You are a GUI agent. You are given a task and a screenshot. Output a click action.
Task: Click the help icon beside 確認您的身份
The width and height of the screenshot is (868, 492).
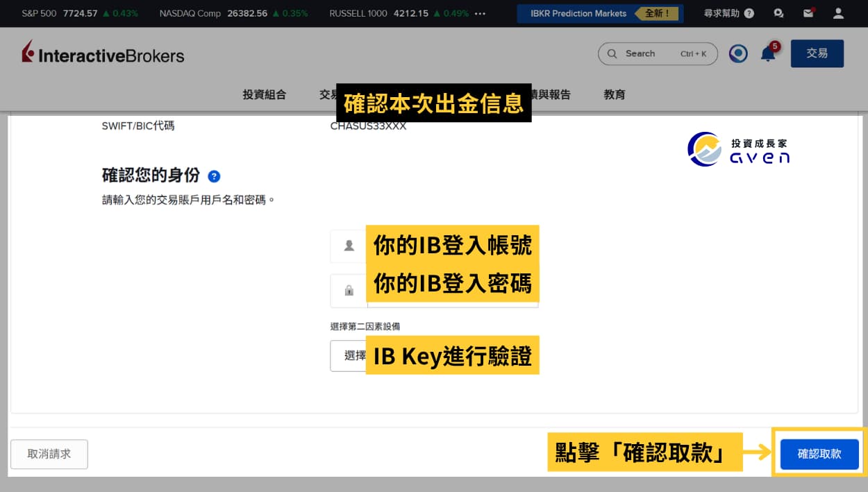214,176
